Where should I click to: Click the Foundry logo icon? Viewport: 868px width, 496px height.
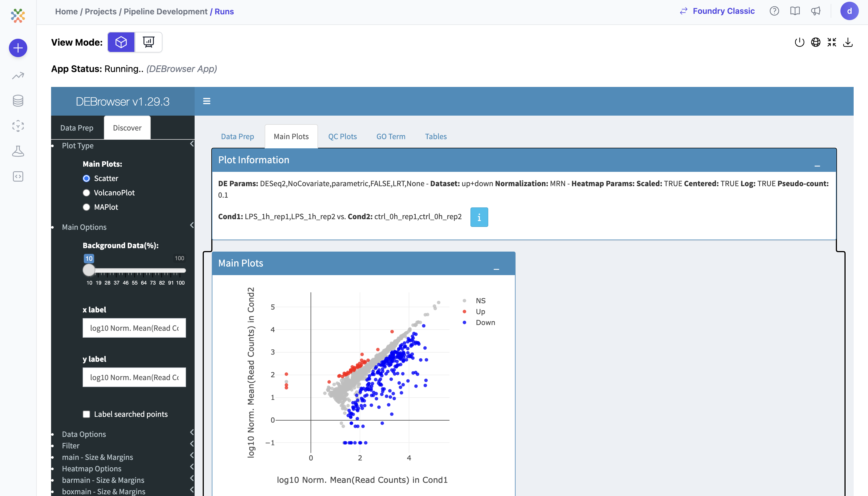18,15
